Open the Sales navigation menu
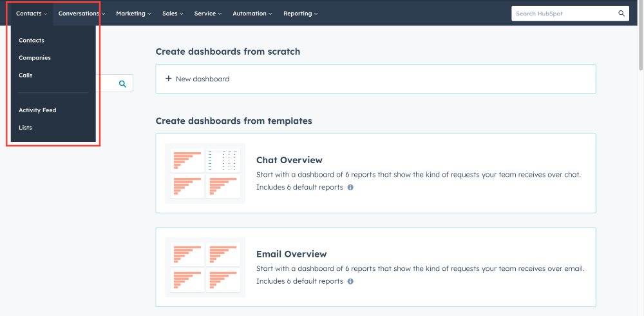This screenshot has height=316, width=644. click(x=173, y=14)
